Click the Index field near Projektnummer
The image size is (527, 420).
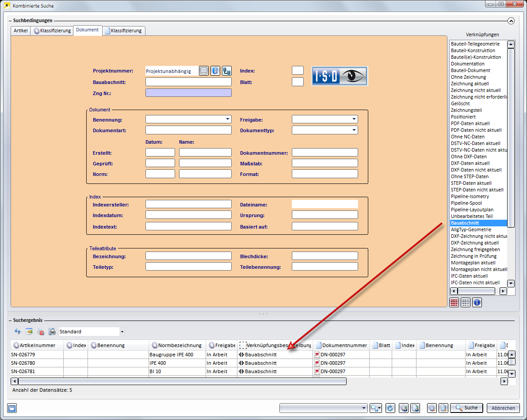coord(298,71)
